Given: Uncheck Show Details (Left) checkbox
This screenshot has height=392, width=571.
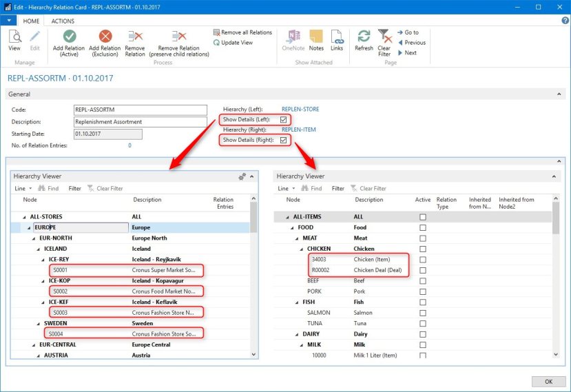Looking at the screenshot, I should [284, 119].
